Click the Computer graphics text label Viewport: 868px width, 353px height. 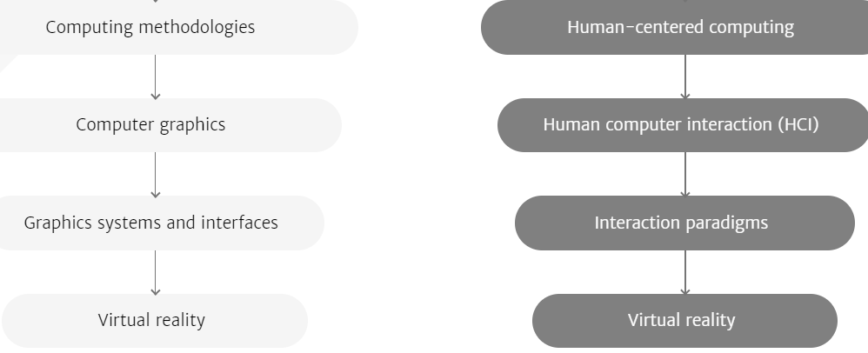pos(150,125)
